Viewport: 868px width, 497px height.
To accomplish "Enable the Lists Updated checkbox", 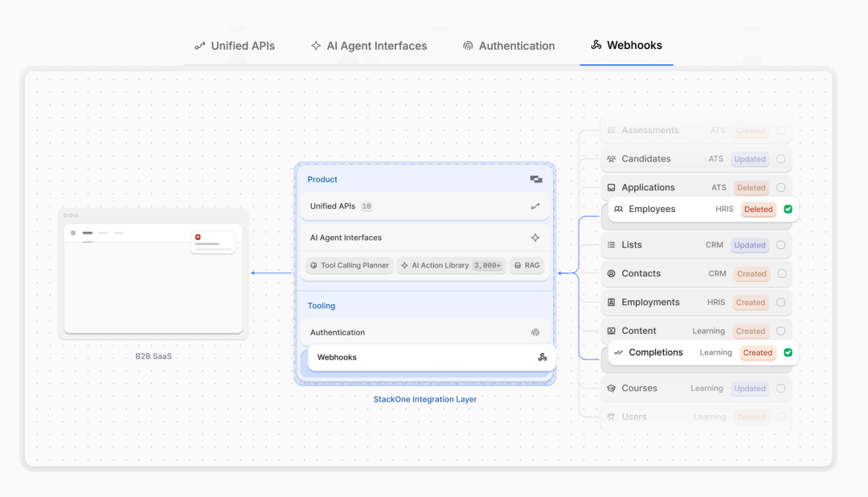I will click(x=780, y=245).
